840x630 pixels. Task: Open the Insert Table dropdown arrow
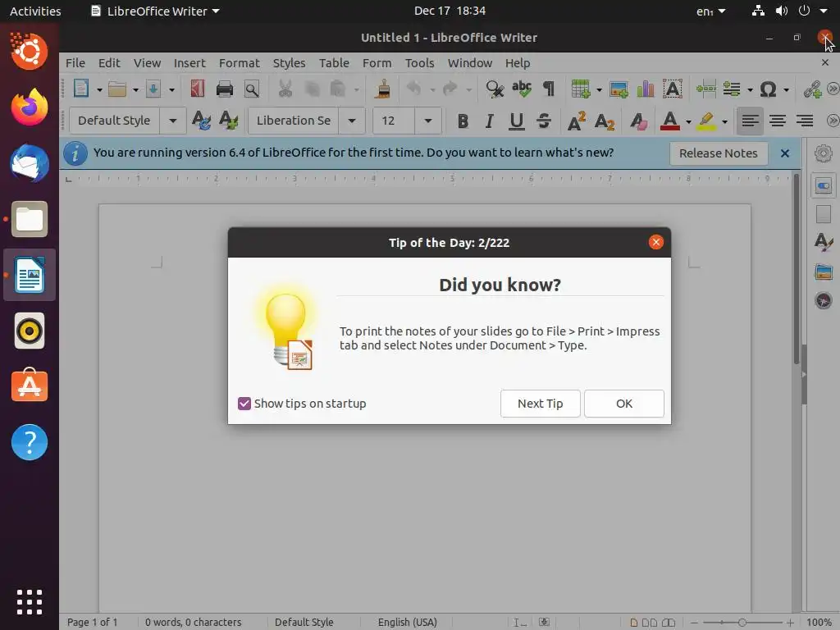599,89
